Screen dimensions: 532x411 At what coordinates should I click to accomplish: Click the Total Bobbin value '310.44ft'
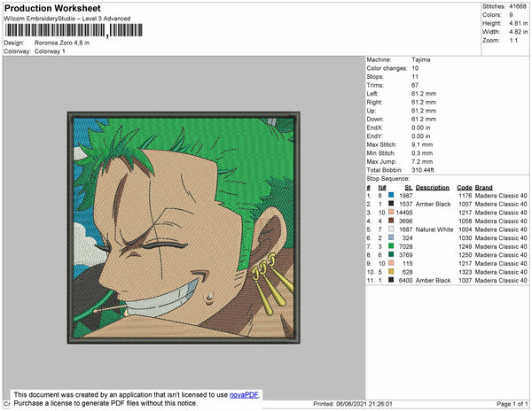pyautogui.click(x=423, y=170)
